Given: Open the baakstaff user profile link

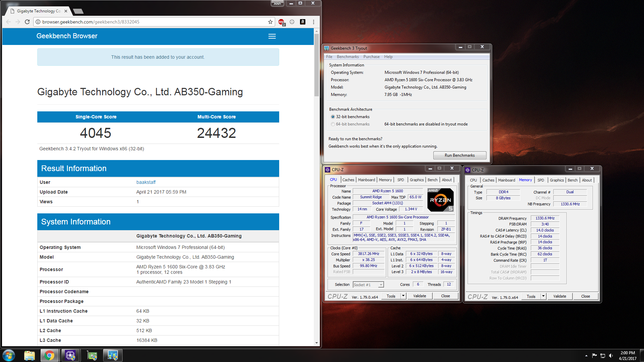Looking at the screenshot, I should click(x=146, y=182).
